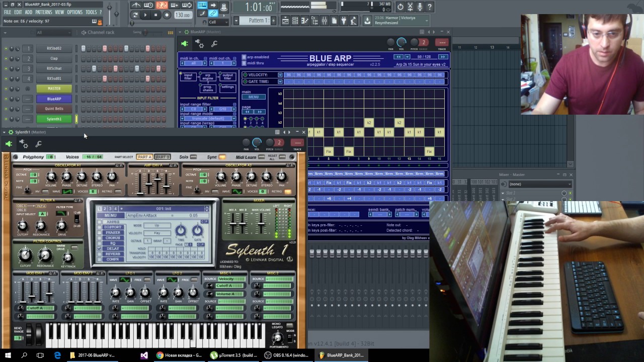
Task: Enable the DISTORT effect checkbox in Sylenth1
Action: (100, 227)
